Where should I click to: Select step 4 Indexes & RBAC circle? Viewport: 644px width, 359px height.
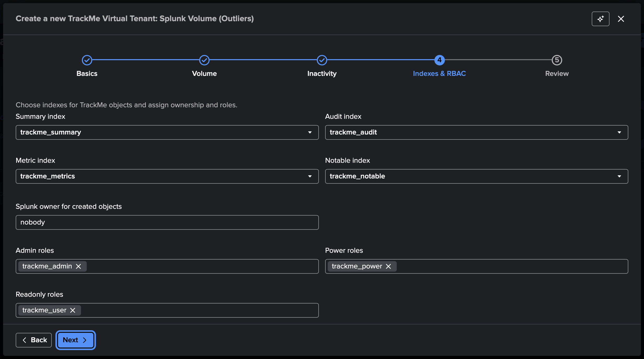coord(440,60)
